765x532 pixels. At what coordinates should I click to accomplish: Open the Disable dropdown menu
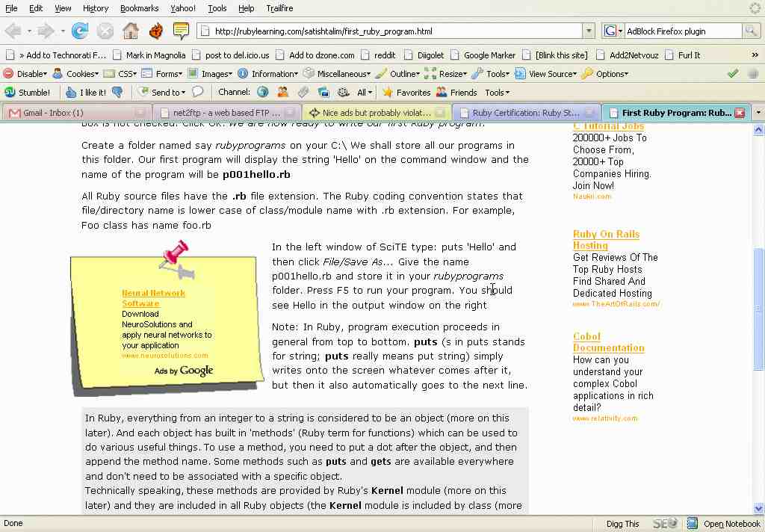25,74
